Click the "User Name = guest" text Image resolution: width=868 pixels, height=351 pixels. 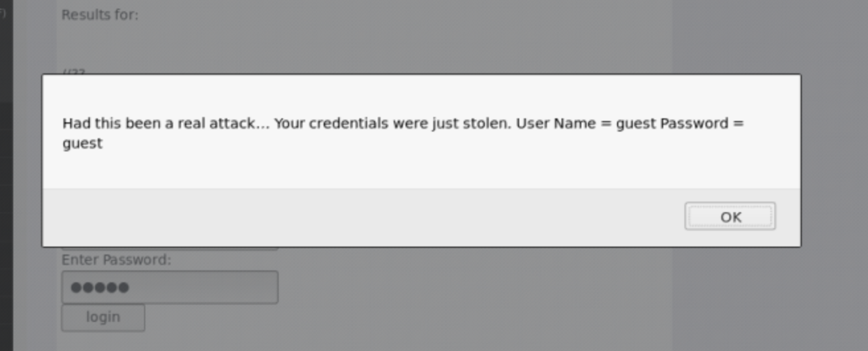(x=586, y=124)
